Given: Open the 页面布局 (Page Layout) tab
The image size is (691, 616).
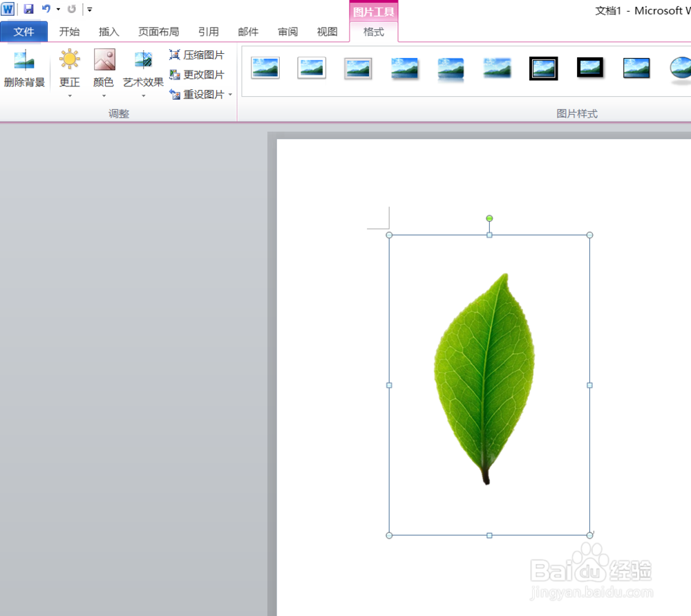Looking at the screenshot, I should point(159,32).
